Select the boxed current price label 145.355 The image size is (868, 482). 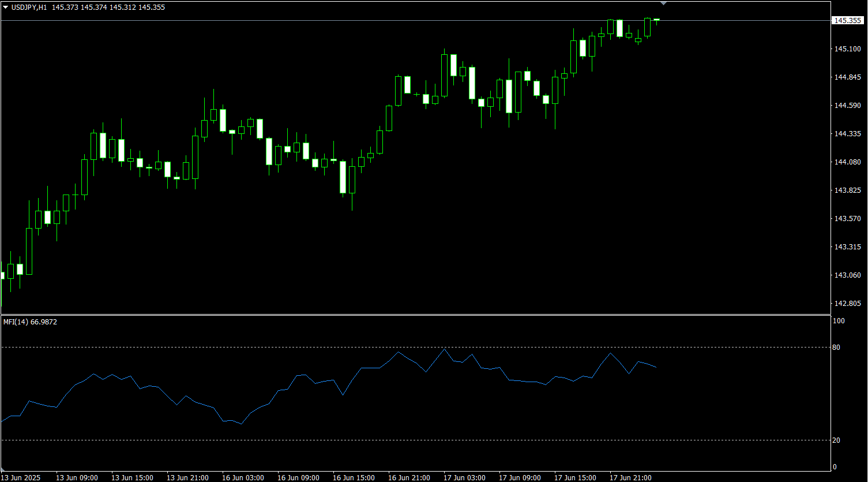(848, 21)
